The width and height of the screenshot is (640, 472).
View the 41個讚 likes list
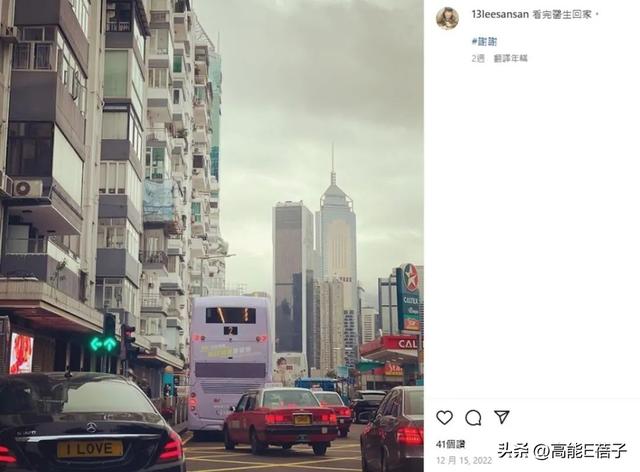450,444
